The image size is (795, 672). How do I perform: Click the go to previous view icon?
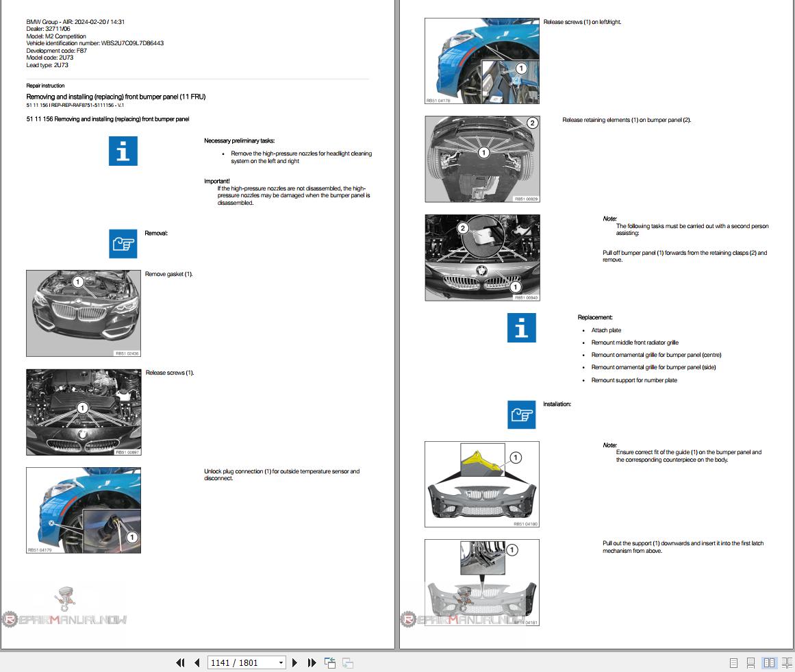coord(330,663)
